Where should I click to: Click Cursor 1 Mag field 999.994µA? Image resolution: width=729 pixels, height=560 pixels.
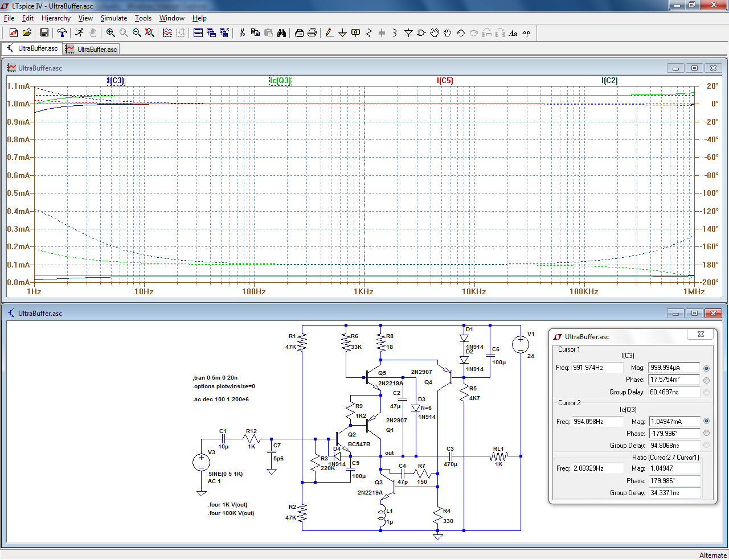pos(674,368)
